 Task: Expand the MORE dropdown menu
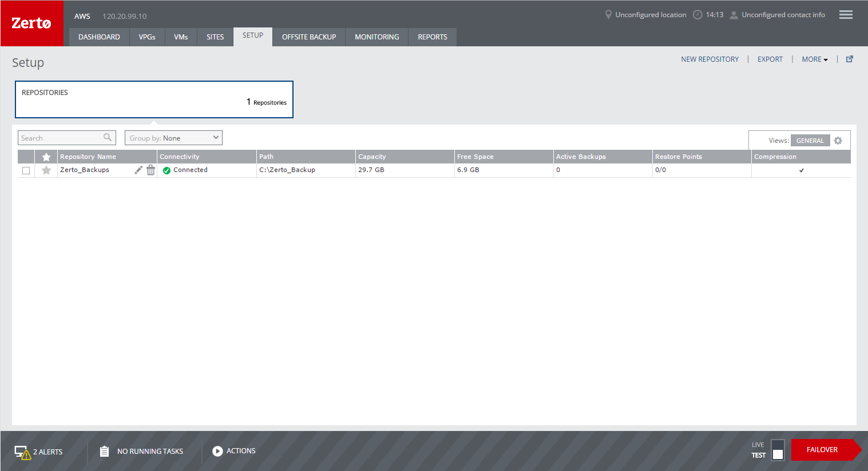(x=815, y=59)
